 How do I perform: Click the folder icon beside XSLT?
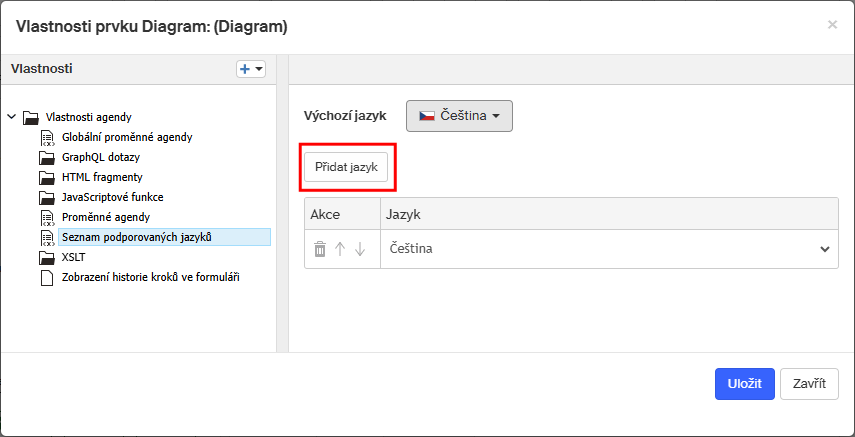[47, 258]
